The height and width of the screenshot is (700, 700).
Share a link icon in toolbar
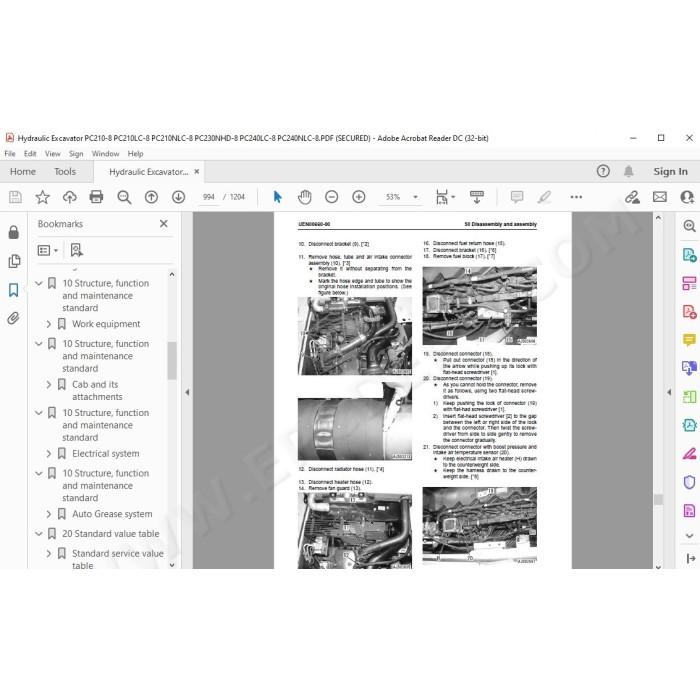(x=632, y=197)
